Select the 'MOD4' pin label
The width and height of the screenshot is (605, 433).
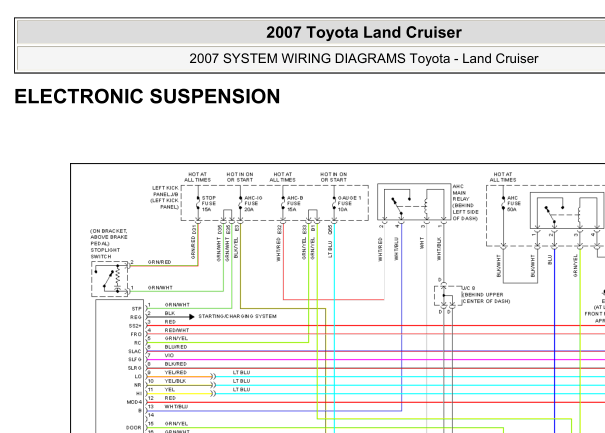(x=134, y=402)
